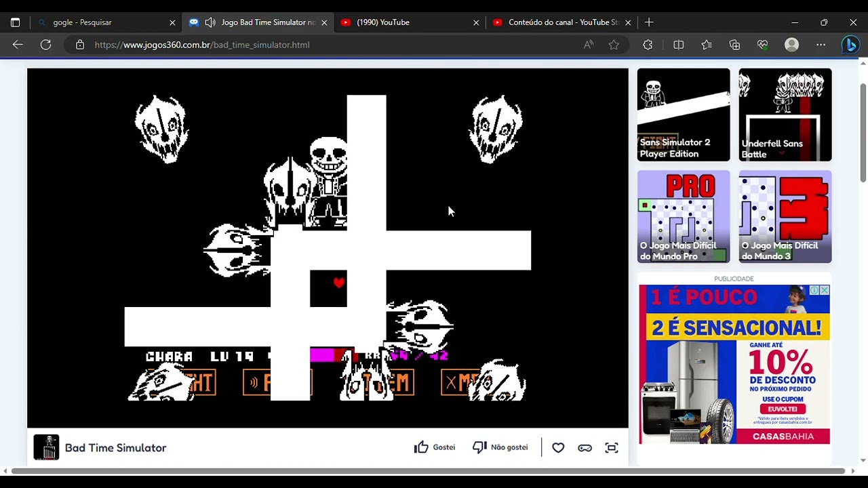Open the tab actions menu icon
868x488 pixels.
tap(15, 22)
